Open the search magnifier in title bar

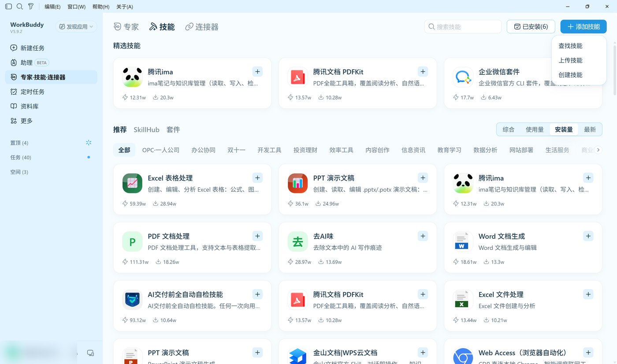pyautogui.click(x=19, y=7)
